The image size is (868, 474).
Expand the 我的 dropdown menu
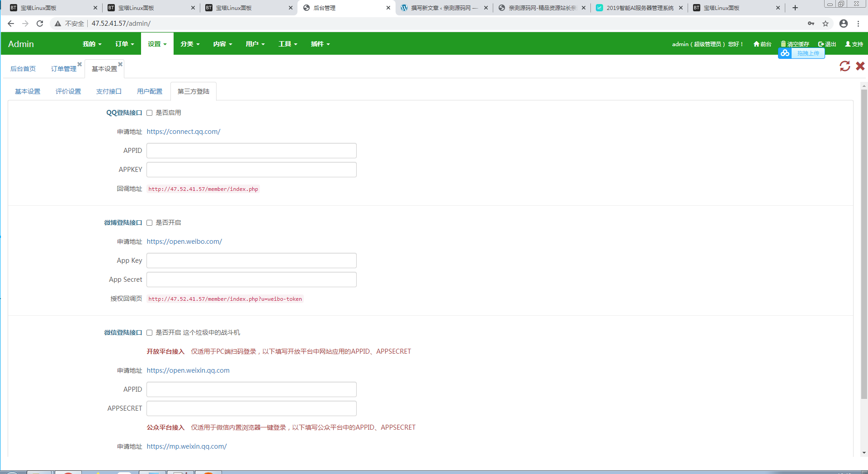pyautogui.click(x=92, y=44)
